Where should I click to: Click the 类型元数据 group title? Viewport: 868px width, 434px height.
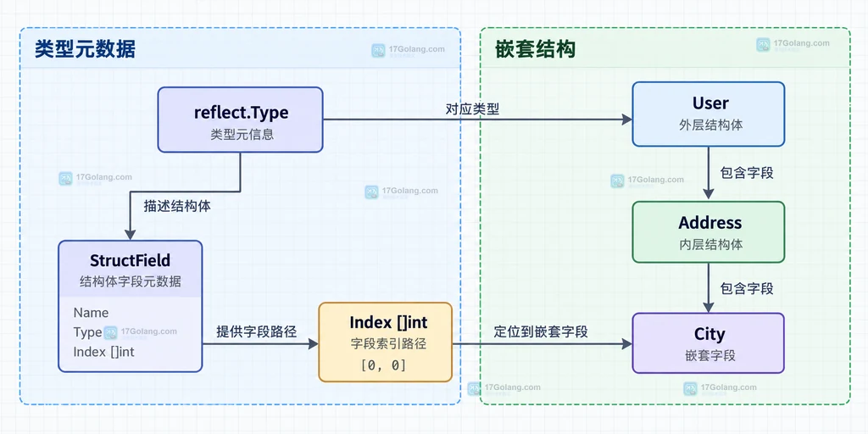tap(85, 49)
